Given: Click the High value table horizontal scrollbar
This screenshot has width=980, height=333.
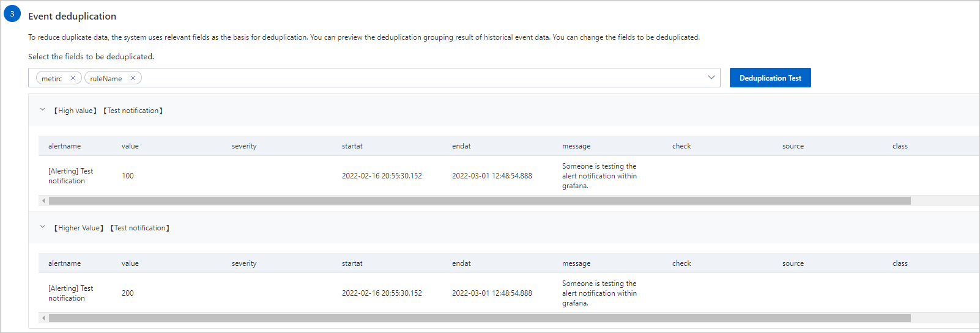Looking at the screenshot, I should [480, 200].
